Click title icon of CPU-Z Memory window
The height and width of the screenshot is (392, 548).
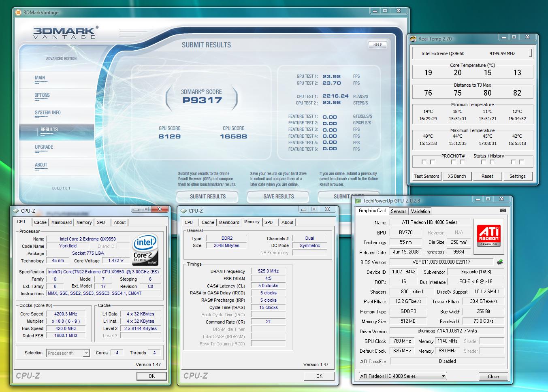[183, 211]
